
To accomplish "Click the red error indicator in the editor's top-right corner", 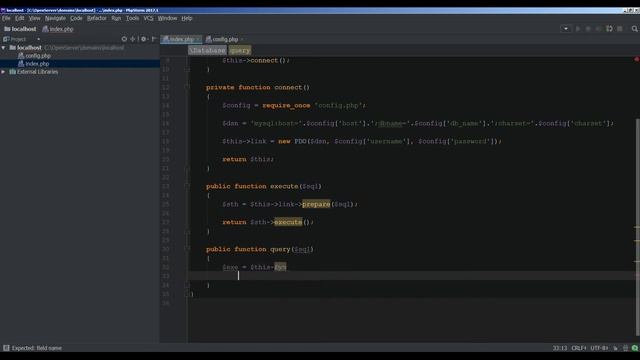I will coord(636,60).
